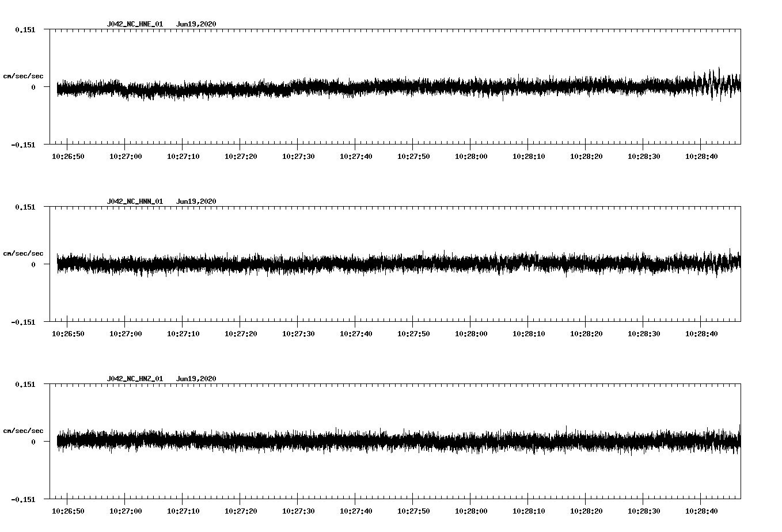Click the -0.151 lower limit on HNZ axis
This screenshot has width=782, height=532.
click(24, 499)
